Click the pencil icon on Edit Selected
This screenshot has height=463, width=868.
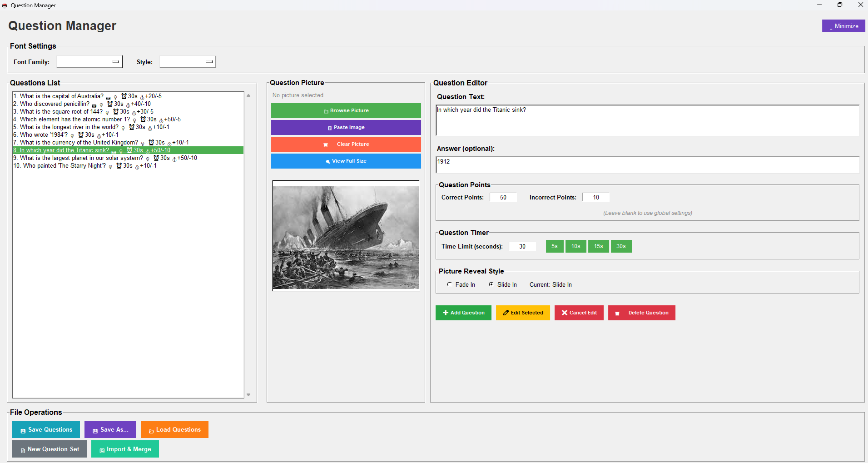pyautogui.click(x=506, y=313)
